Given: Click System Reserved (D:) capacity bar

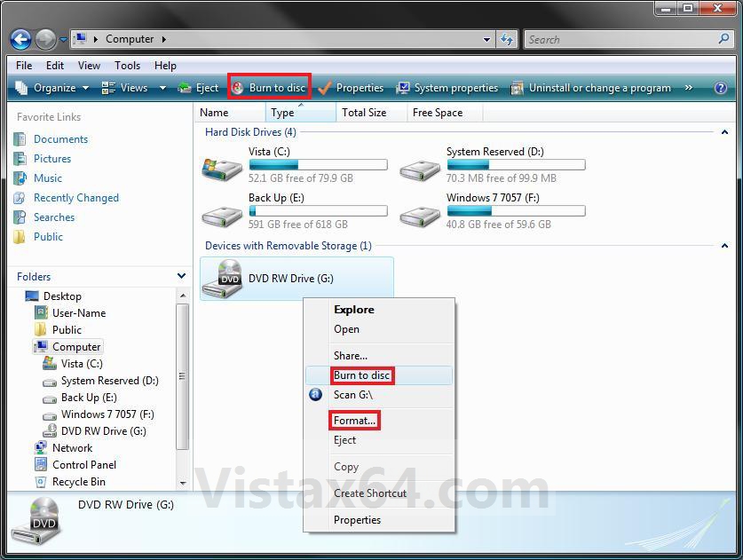Looking at the screenshot, I should 516,165.
